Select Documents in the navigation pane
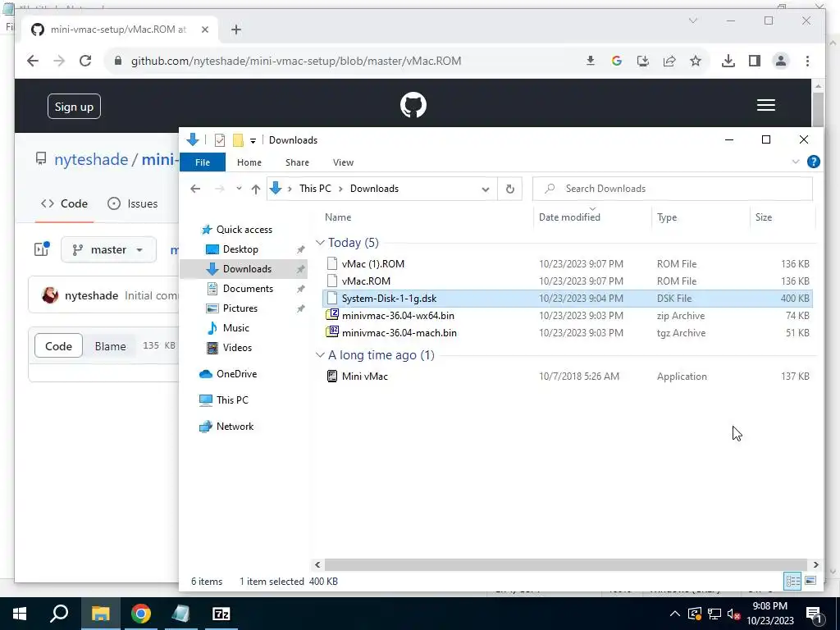This screenshot has height=630, width=840. point(248,288)
